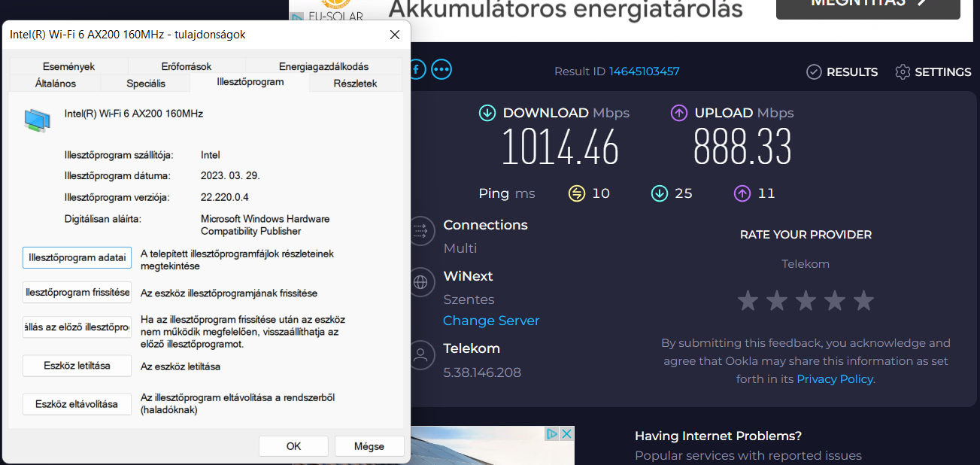
Task: Click the globe icon beside WiNext
Action: click(x=420, y=282)
